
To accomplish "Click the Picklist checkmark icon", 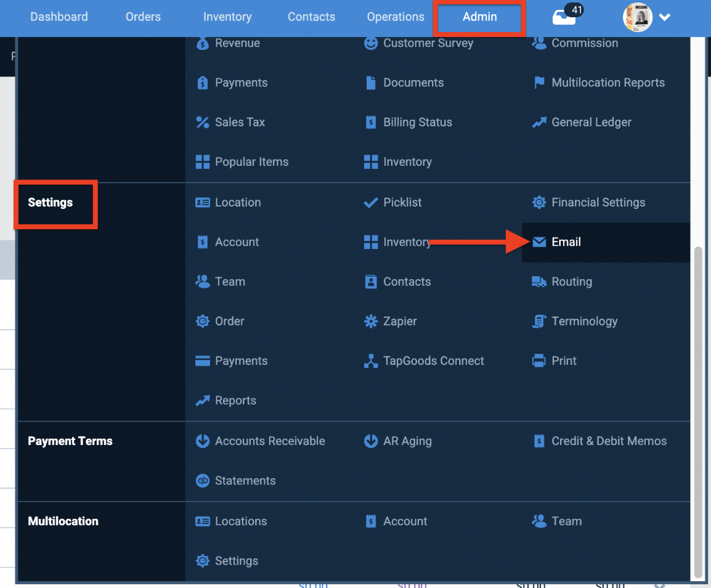I will [370, 202].
